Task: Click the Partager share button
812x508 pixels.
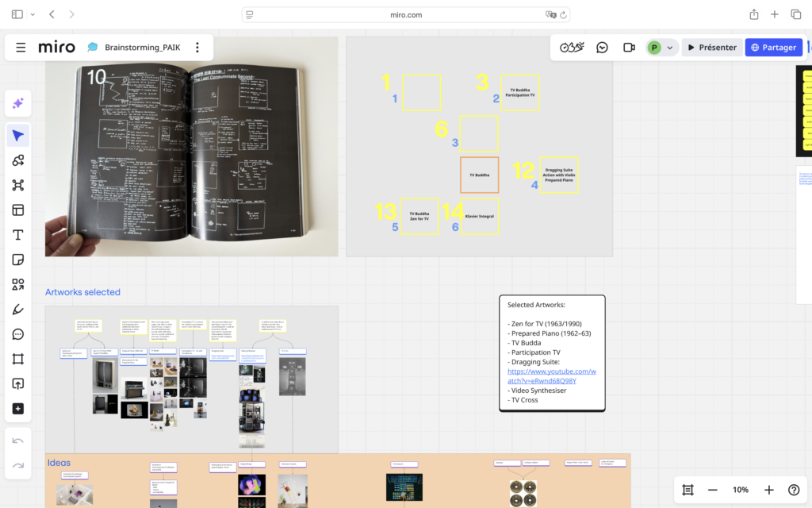Action: pos(773,48)
